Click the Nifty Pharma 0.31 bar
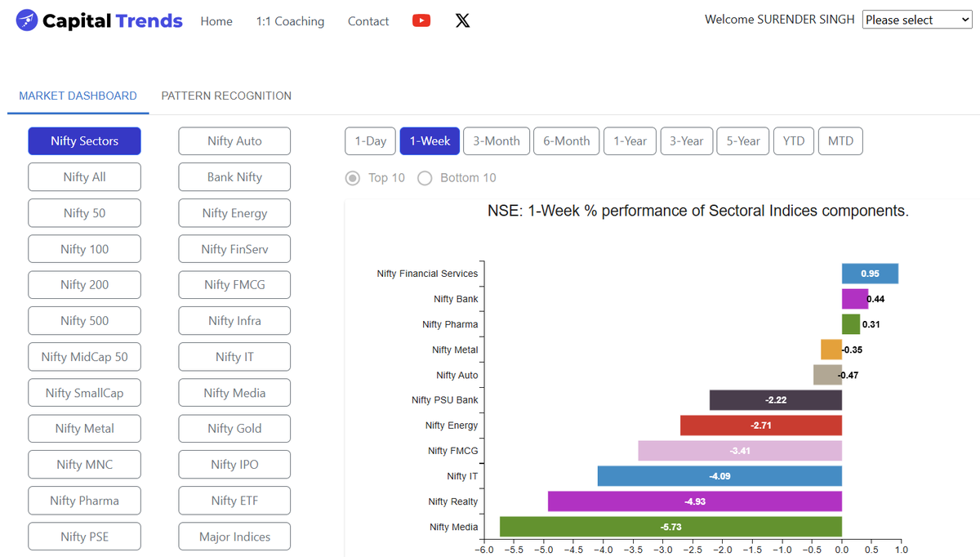Image resolution: width=980 pixels, height=557 pixels. click(x=851, y=324)
